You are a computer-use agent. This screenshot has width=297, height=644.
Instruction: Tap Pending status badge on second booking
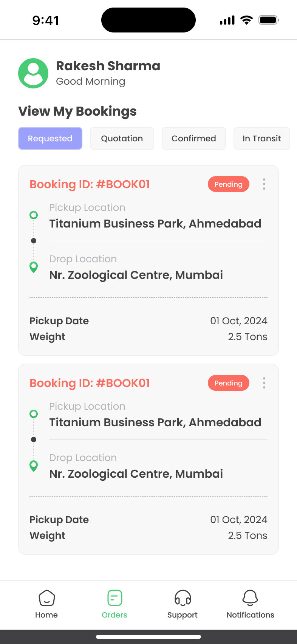pos(228,383)
